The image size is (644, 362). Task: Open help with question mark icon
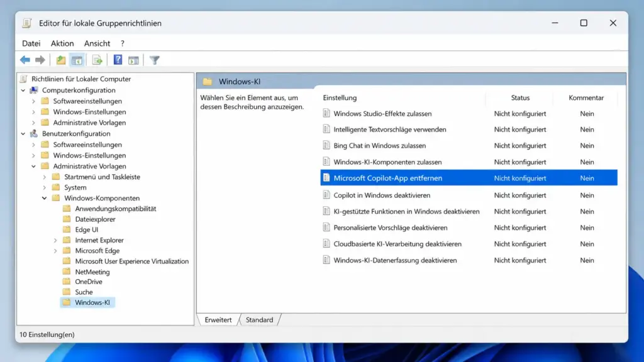[118, 60]
